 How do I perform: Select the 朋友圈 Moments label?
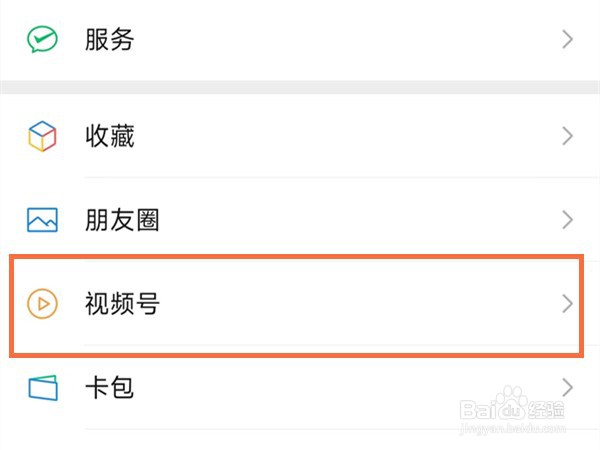coord(122,220)
